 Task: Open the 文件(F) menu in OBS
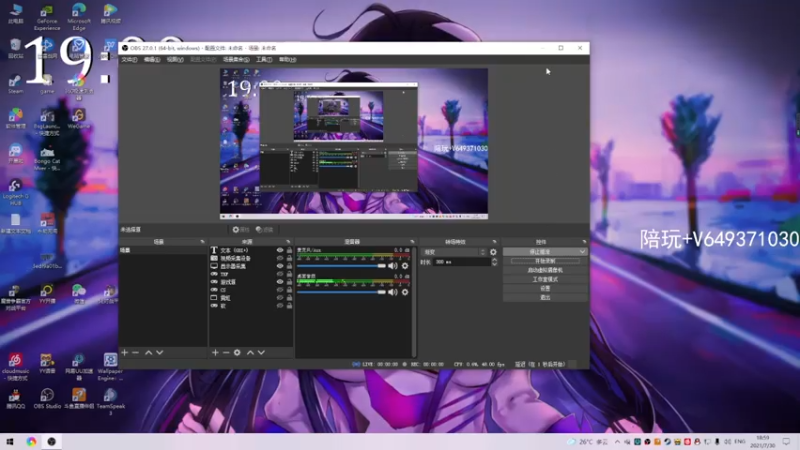coord(129,60)
